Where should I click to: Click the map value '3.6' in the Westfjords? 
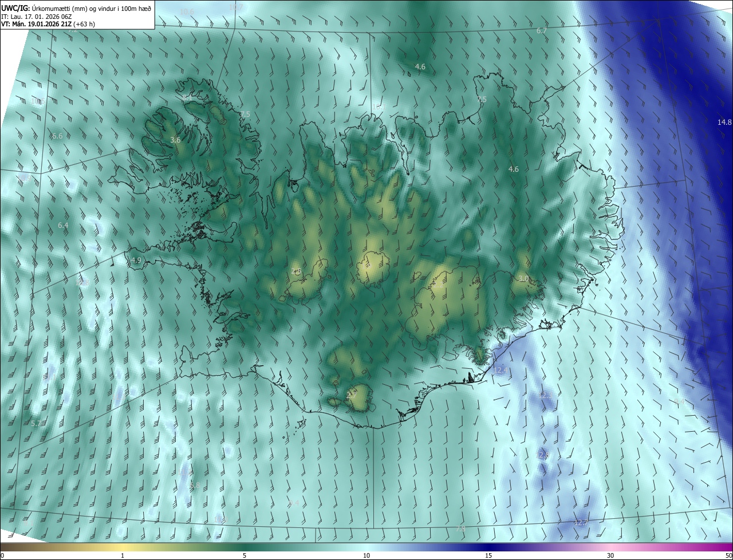coord(175,140)
